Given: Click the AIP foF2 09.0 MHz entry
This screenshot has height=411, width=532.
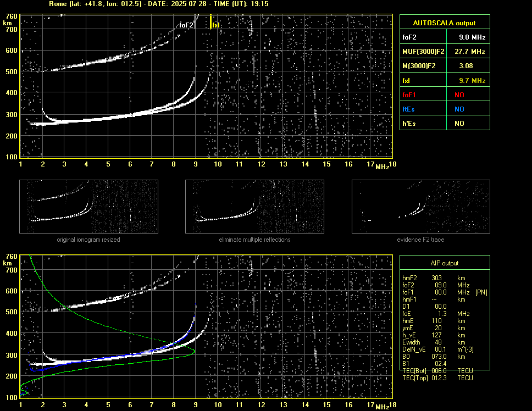Looking at the screenshot, I should [x=436, y=285].
